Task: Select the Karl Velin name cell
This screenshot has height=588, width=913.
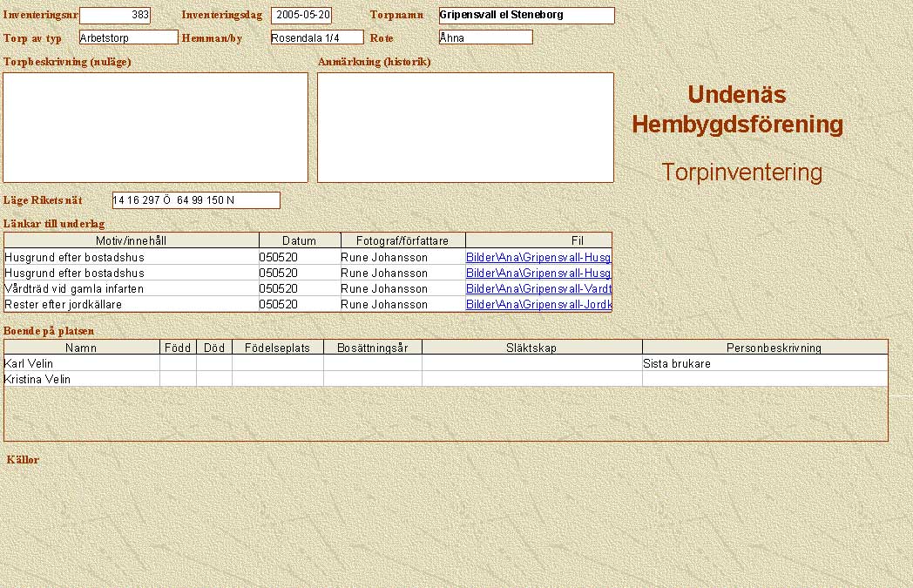Action: click(81, 363)
